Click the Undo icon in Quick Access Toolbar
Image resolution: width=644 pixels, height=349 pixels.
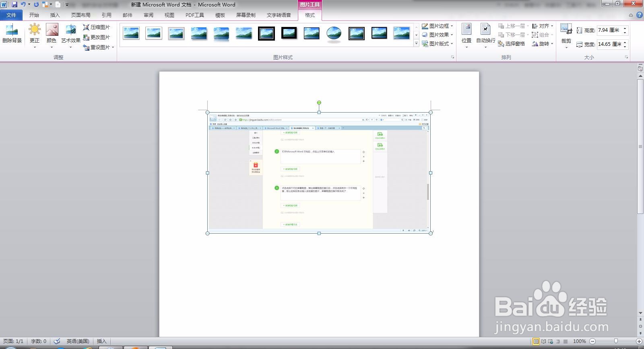[23, 4]
